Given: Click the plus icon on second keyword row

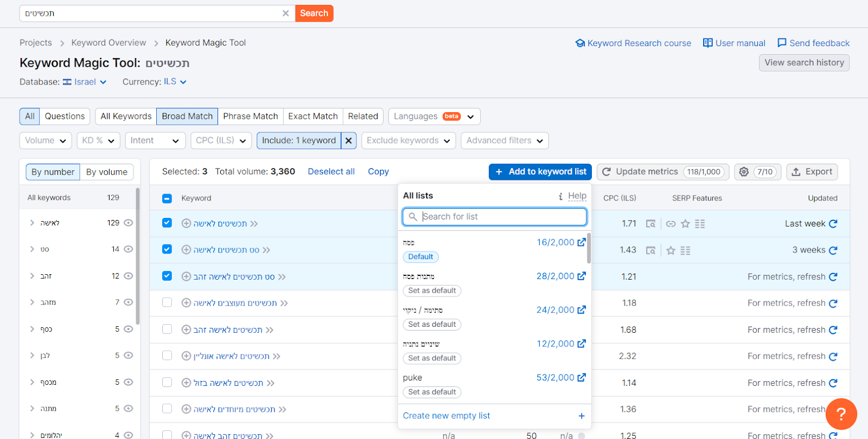Looking at the screenshot, I should pos(186,250).
